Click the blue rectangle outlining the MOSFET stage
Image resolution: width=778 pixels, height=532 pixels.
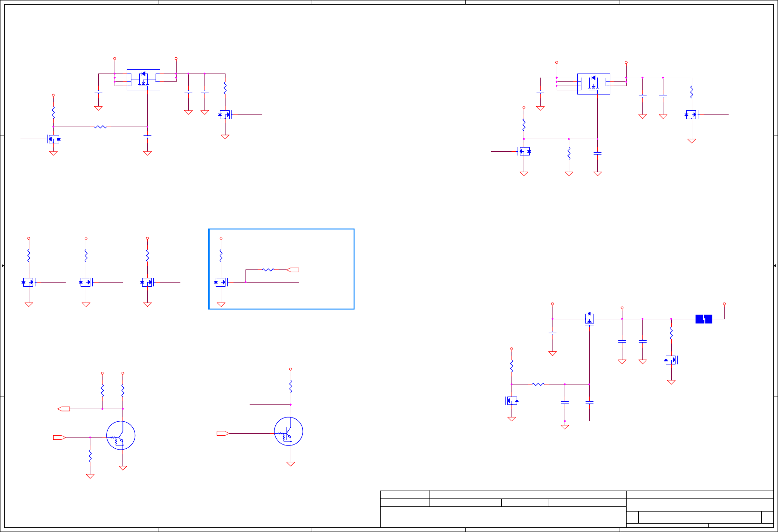281,269
